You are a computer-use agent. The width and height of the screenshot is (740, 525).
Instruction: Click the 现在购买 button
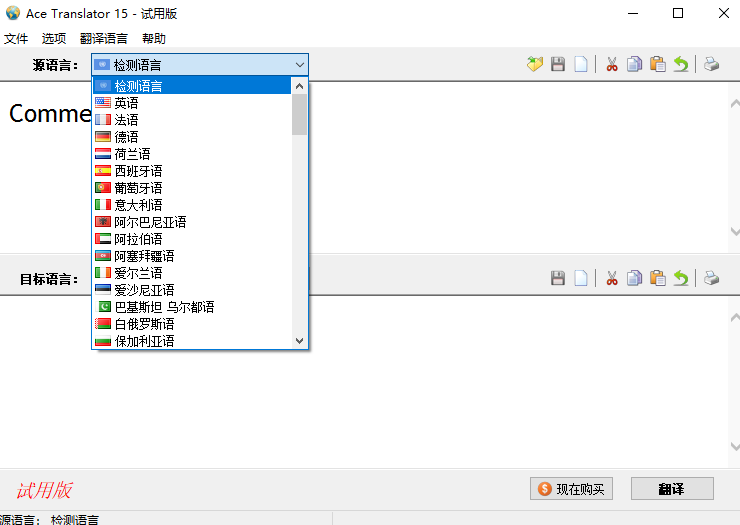571,489
